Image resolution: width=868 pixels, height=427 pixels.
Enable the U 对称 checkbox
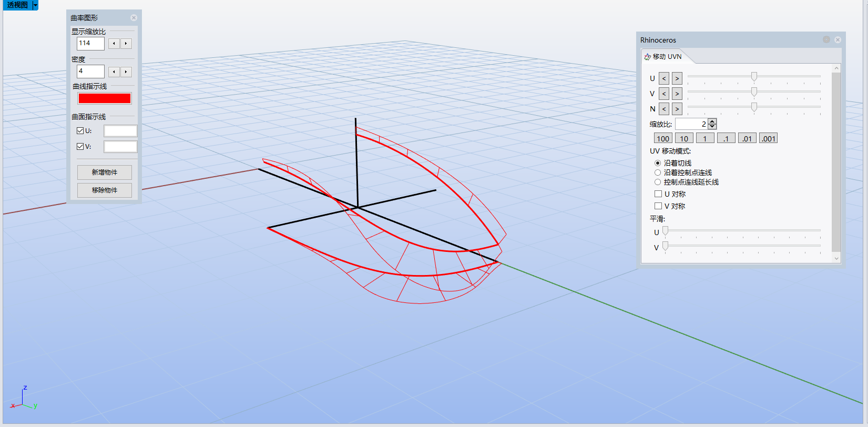[x=658, y=194]
